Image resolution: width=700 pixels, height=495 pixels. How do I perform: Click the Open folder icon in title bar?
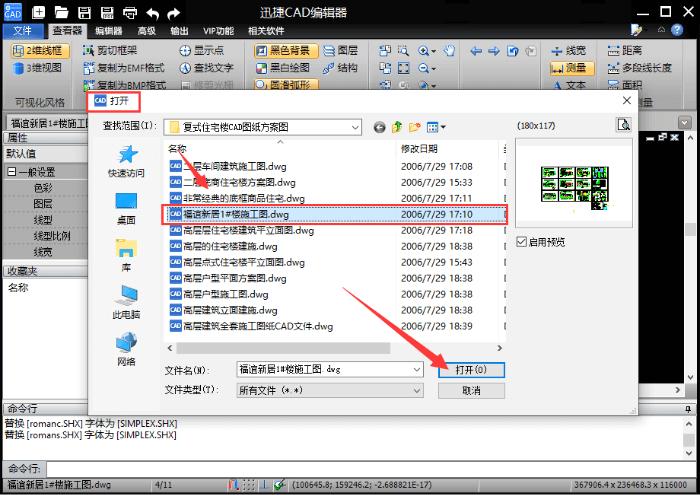point(61,12)
